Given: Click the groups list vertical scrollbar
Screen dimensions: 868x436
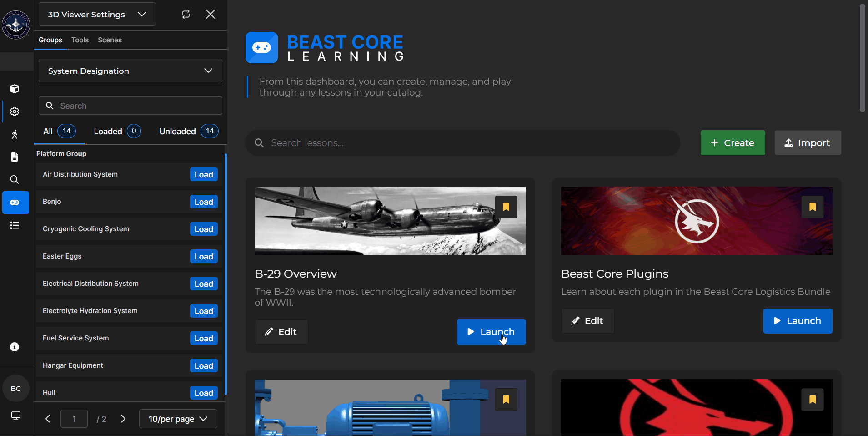Looking at the screenshot, I should pos(226,274).
